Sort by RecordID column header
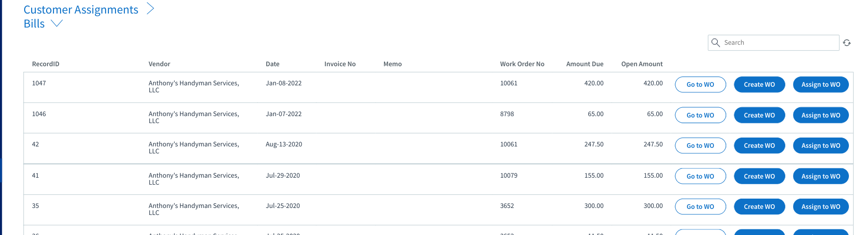 click(46, 64)
